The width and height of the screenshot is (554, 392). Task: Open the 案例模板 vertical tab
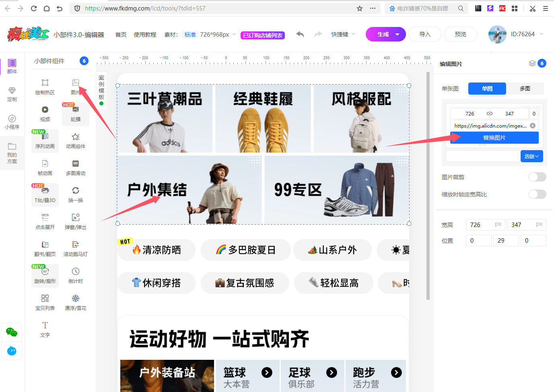101,90
